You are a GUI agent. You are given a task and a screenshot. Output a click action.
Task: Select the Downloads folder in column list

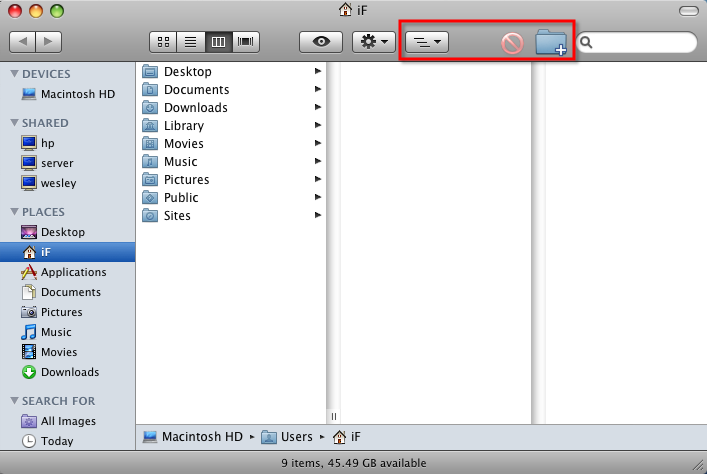(231, 107)
